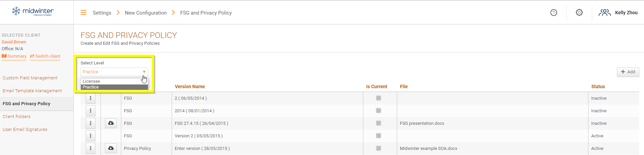Toggle Is Current checkbox for FSG 2 (06/05/2014)
Screen dimensions: 644x155
pyautogui.click(x=379, y=98)
